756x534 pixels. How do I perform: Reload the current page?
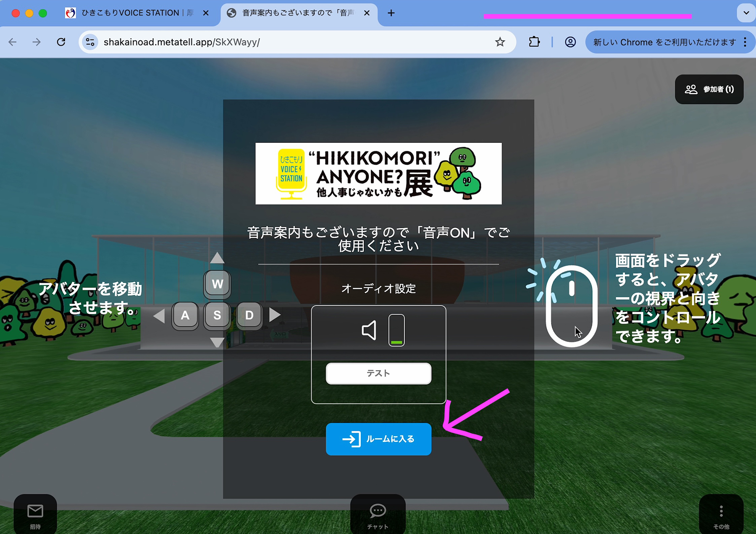coord(61,42)
